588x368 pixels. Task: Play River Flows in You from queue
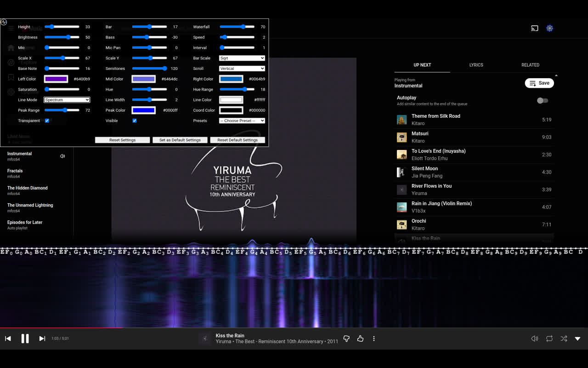(474, 190)
